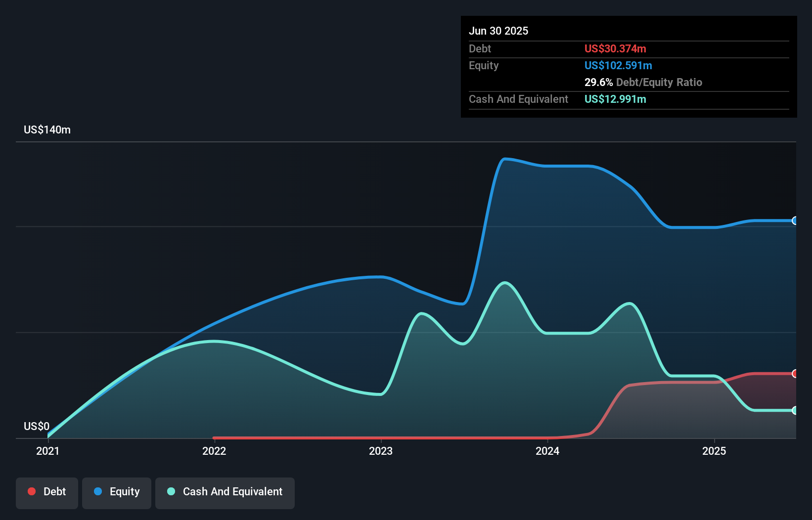Toggle the Cash And Equivalent series visibility

click(225, 492)
